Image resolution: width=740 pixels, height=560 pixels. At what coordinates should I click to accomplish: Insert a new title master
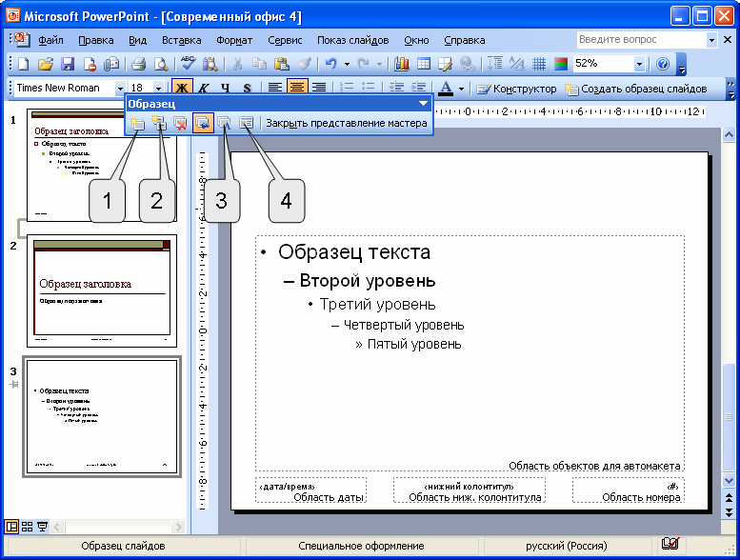click(158, 123)
